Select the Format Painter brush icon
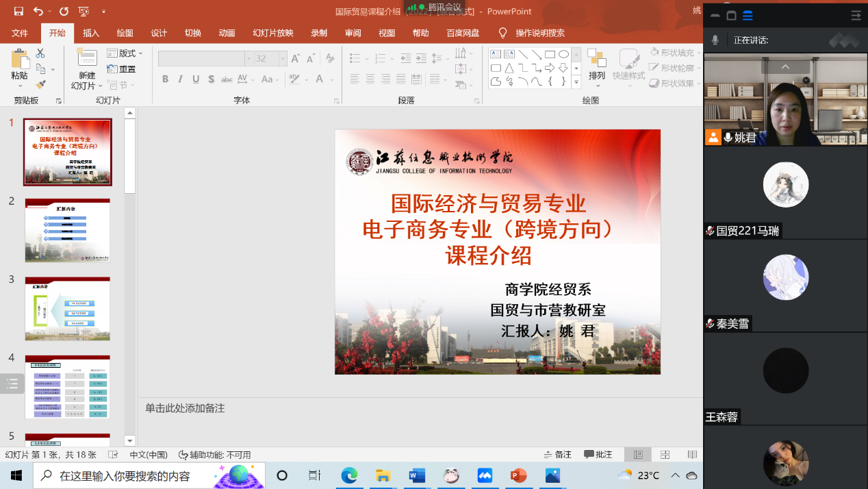This screenshot has height=489, width=868. click(x=40, y=85)
